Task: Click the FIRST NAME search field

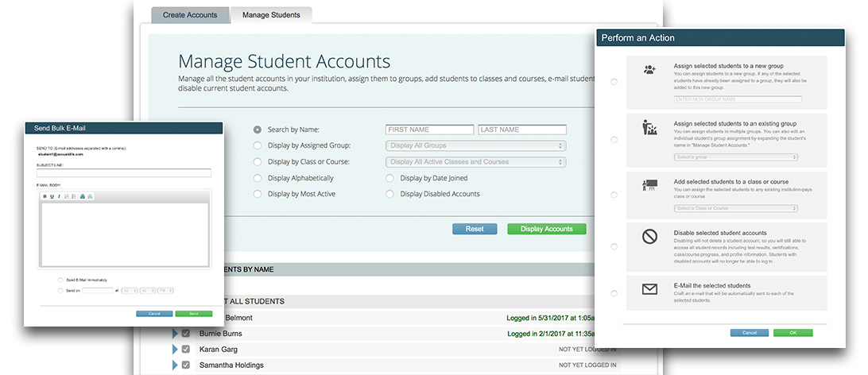Action: pos(429,130)
